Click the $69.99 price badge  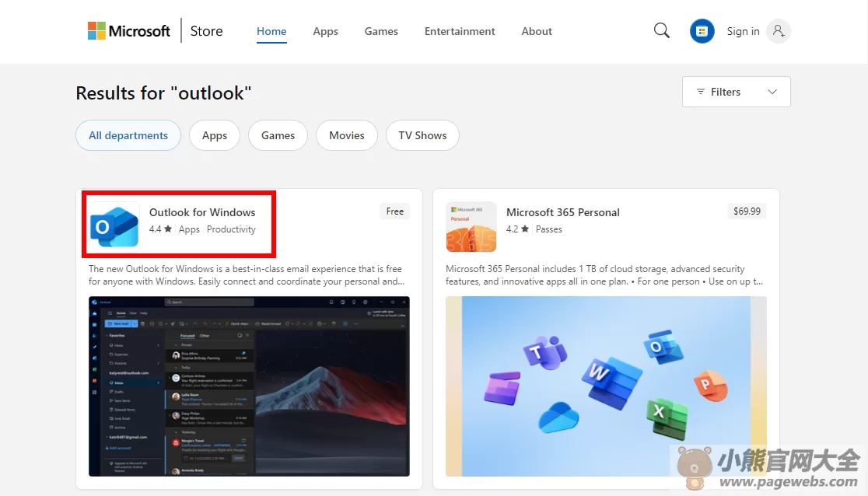pos(747,211)
